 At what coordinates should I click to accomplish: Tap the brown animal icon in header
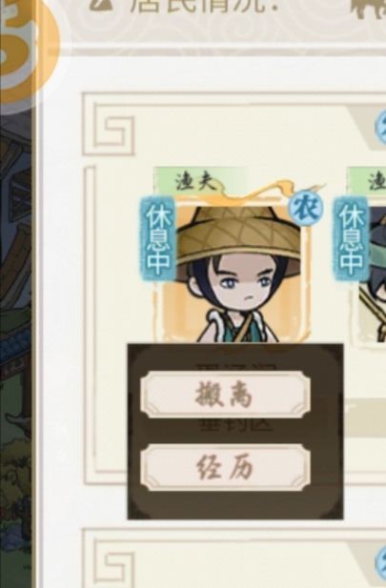tap(369, 9)
